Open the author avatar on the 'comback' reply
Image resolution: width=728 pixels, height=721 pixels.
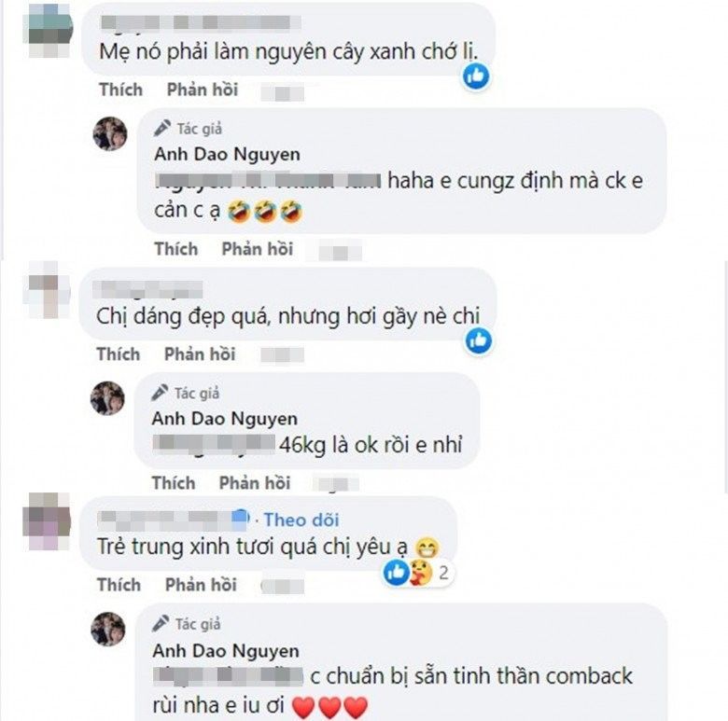108,630
